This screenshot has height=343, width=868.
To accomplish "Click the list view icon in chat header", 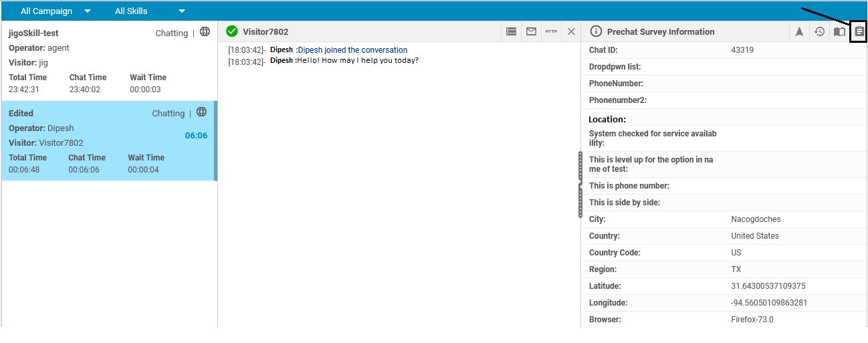I will click(x=512, y=31).
